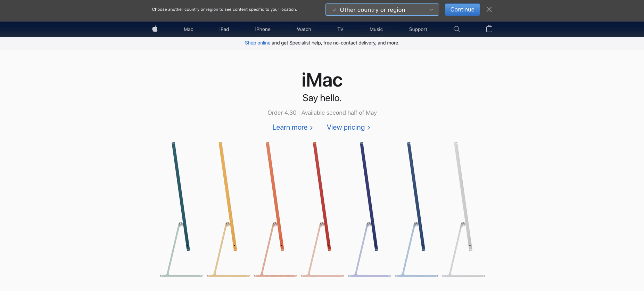This screenshot has width=644, height=292.
Task: Select the purple iMac image
Action: (369, 209)
